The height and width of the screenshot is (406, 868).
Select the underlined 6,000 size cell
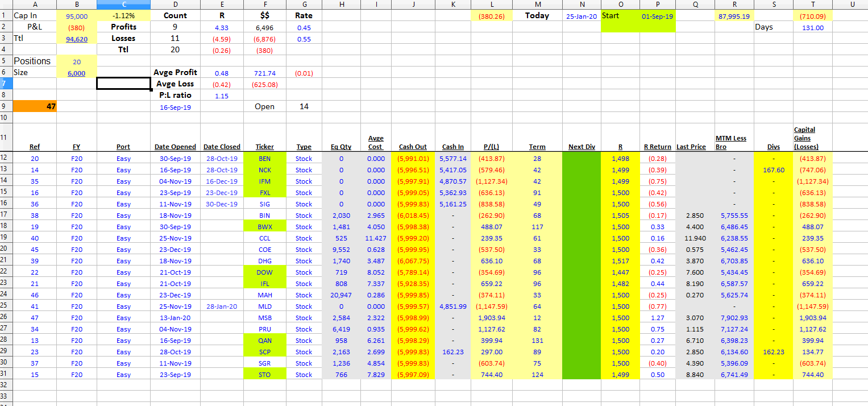click(77, 73)
